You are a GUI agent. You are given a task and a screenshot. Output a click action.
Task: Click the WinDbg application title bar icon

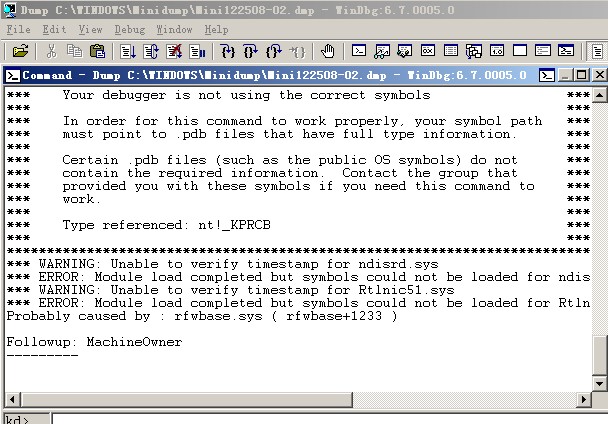[x=9, y=9]
